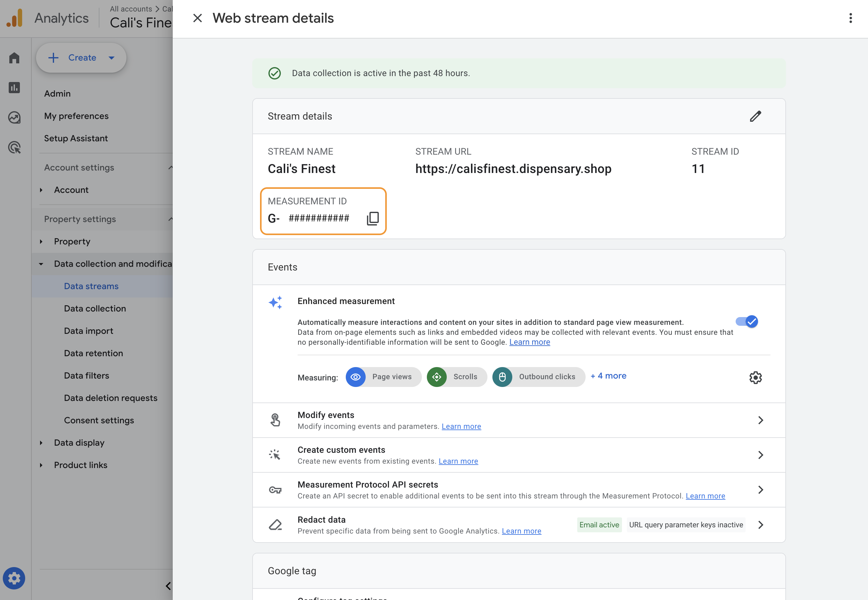Close the Web stream details panel
This screenshot has height=600, width=868.
click(x=198, y=18)
